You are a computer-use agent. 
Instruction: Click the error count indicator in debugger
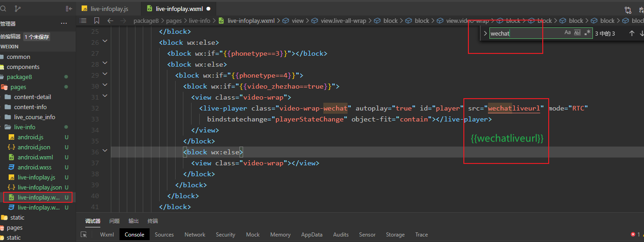(x=635, y=234)
